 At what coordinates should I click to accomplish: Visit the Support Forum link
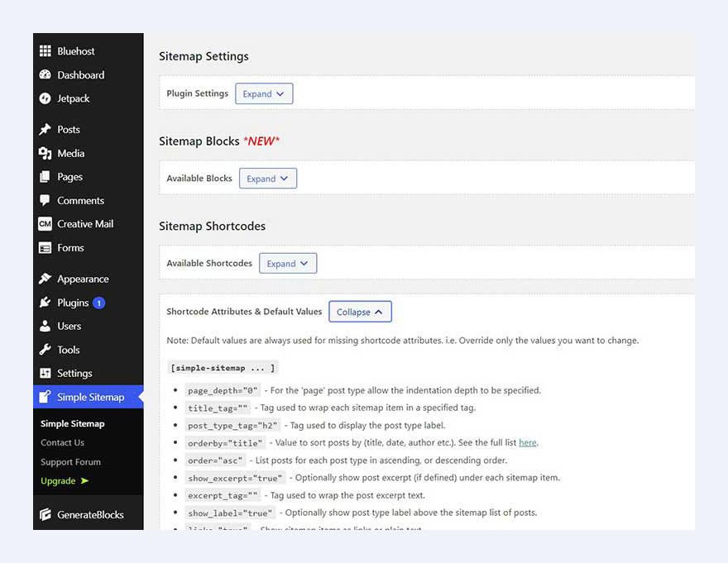coord(70,462)
